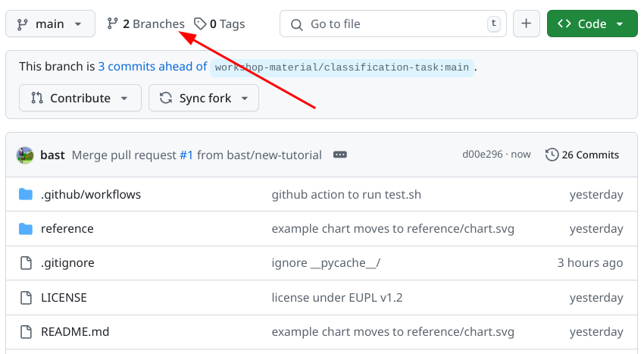Expand the green Code dropdown button

pos(592,23)
